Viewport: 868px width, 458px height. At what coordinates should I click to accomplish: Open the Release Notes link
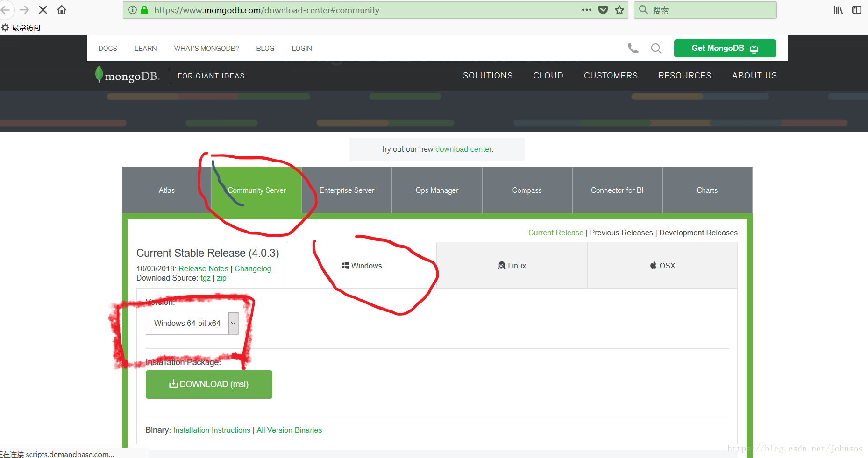(x=203, y=268)
